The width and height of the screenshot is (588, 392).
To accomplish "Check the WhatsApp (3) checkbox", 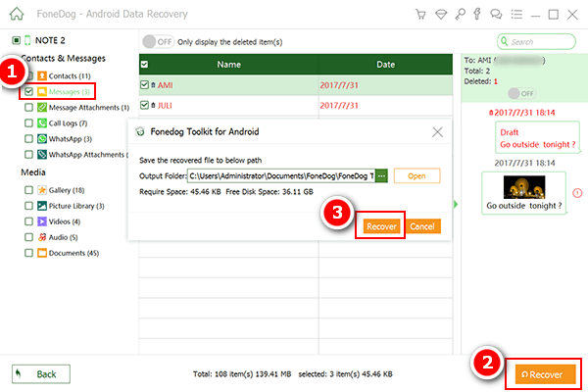I will (28, 139).
